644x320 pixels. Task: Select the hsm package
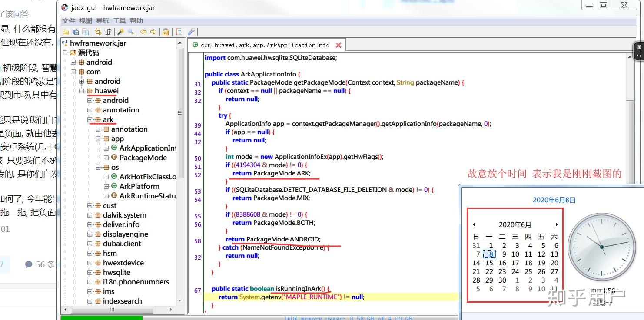click(110, 253)
